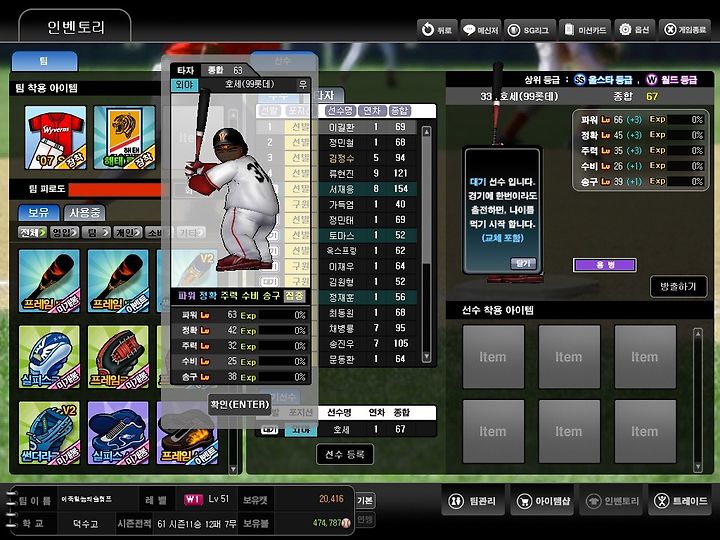Open 팀관리 team management

click(474, 501)
